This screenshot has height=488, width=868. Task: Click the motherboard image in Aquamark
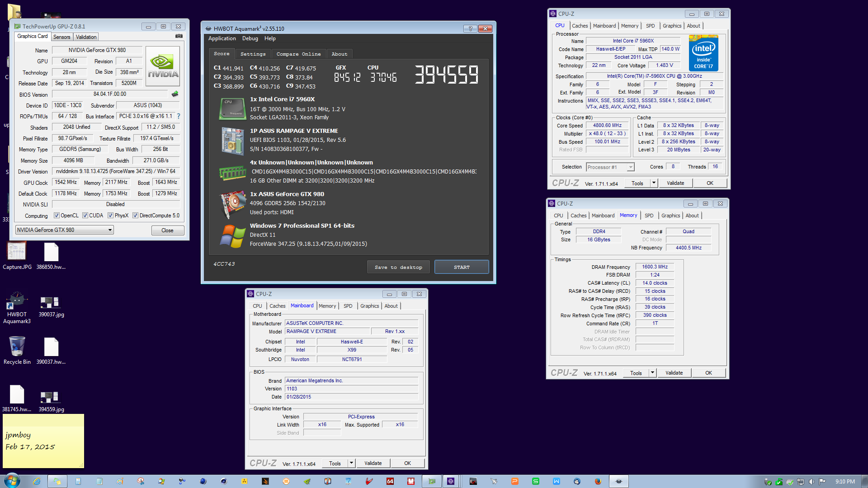232,141
